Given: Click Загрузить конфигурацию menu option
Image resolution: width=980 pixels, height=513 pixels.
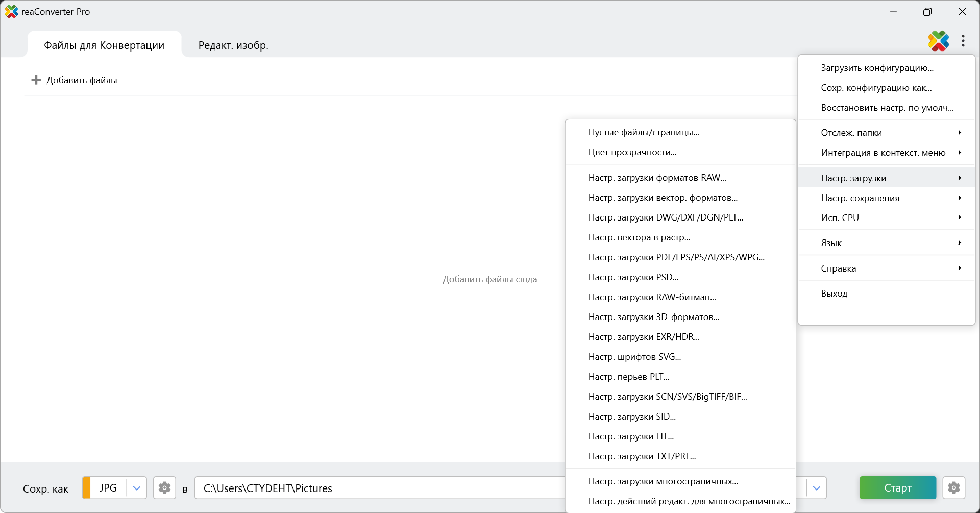Looking at the screenshot, I should (x=877, y=68).
